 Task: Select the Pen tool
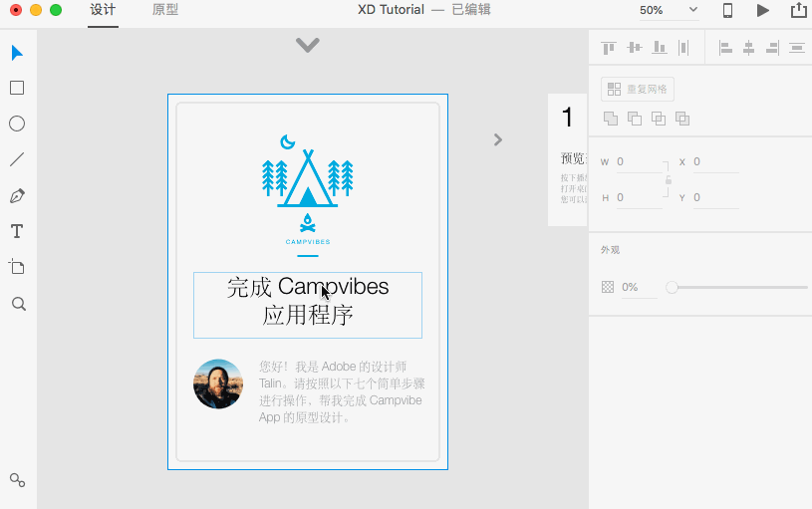tap(17, 195)
